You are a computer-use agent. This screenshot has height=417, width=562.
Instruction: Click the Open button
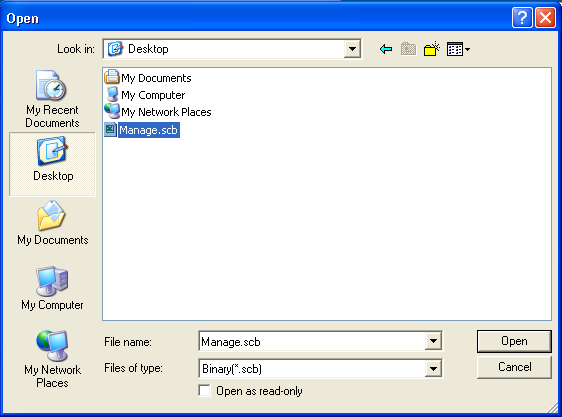tap(514, 341)
